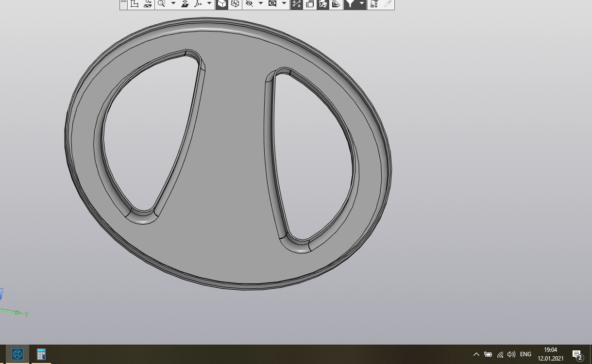Switch the ENG input language
592x364 pixels.
[525, 354]
